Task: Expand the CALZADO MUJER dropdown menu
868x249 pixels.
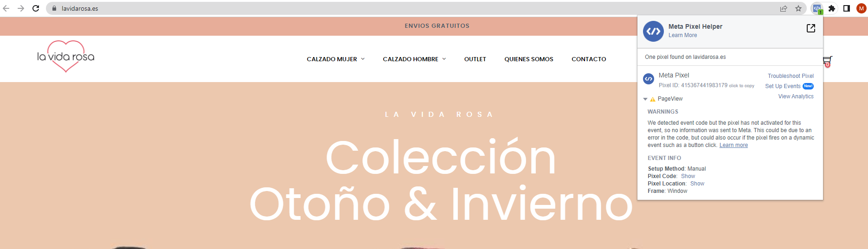Action: 336,59
